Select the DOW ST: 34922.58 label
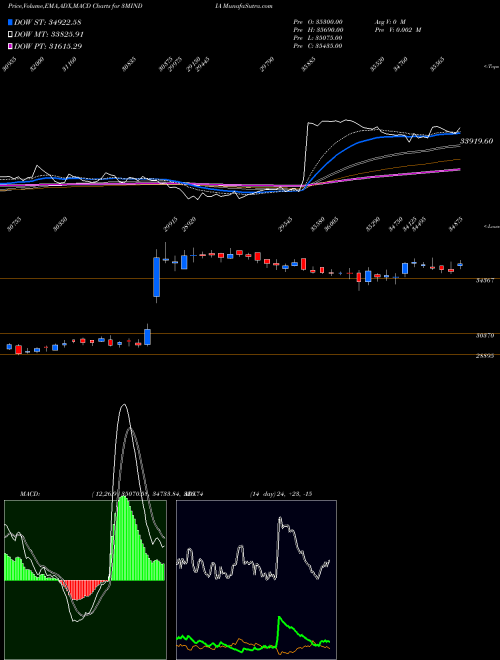The image size is (500, 660). pyautogui.click(x=48, y=22)
